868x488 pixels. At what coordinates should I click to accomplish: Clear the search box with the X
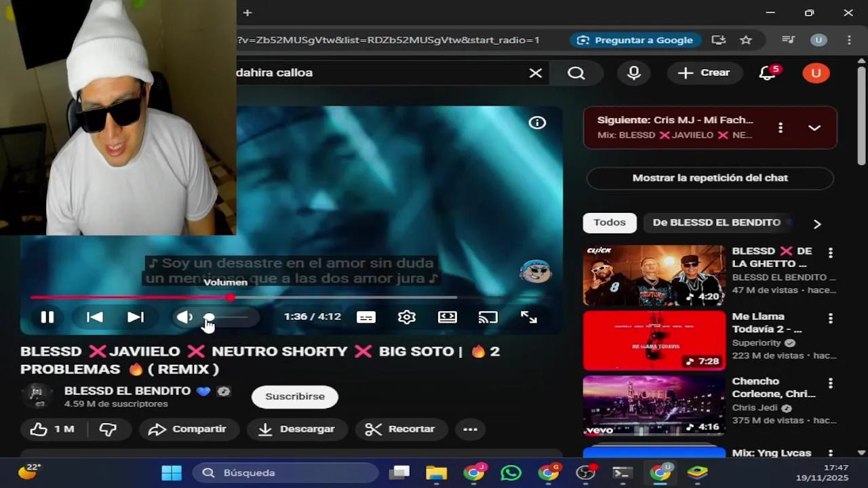536,73
